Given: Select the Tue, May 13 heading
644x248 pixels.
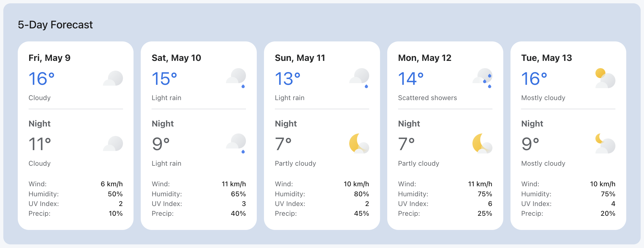Looking at the screenshot, I should click(x=547, y=58).
